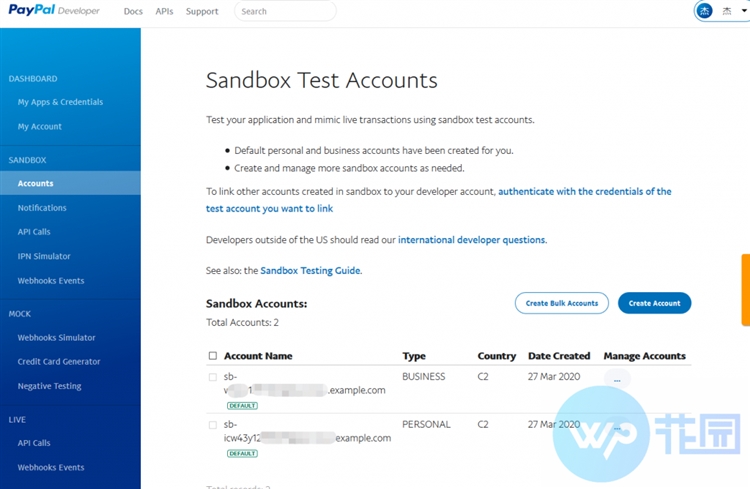Open the APIs menu
The width and height of the screenshot is (750, 489).
(164, 11)
